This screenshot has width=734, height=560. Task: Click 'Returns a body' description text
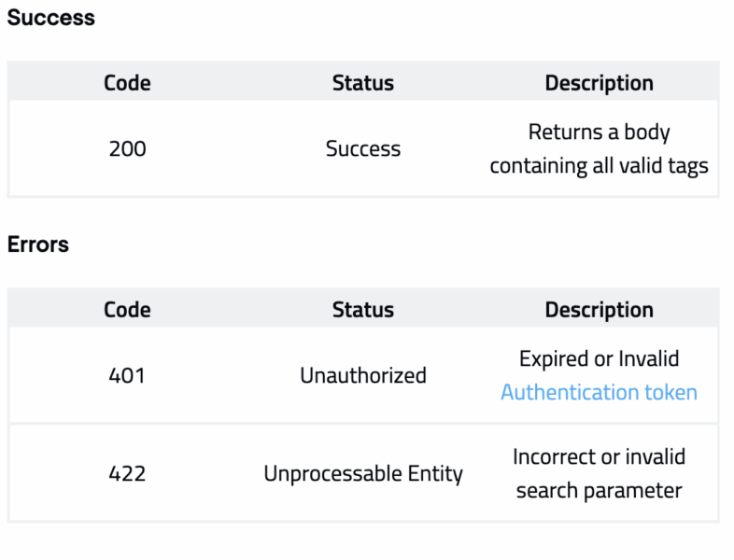pos(599,133)
